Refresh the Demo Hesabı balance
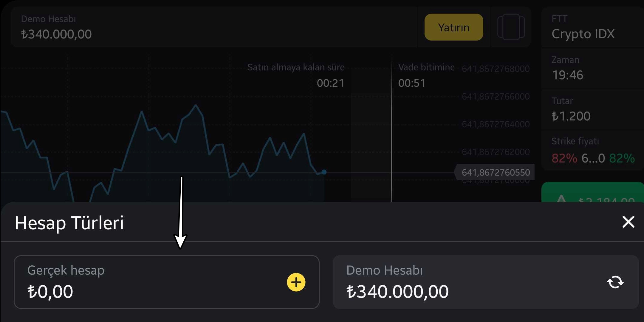This screenshot has height=322, width=644. click(x=615, y=282)
